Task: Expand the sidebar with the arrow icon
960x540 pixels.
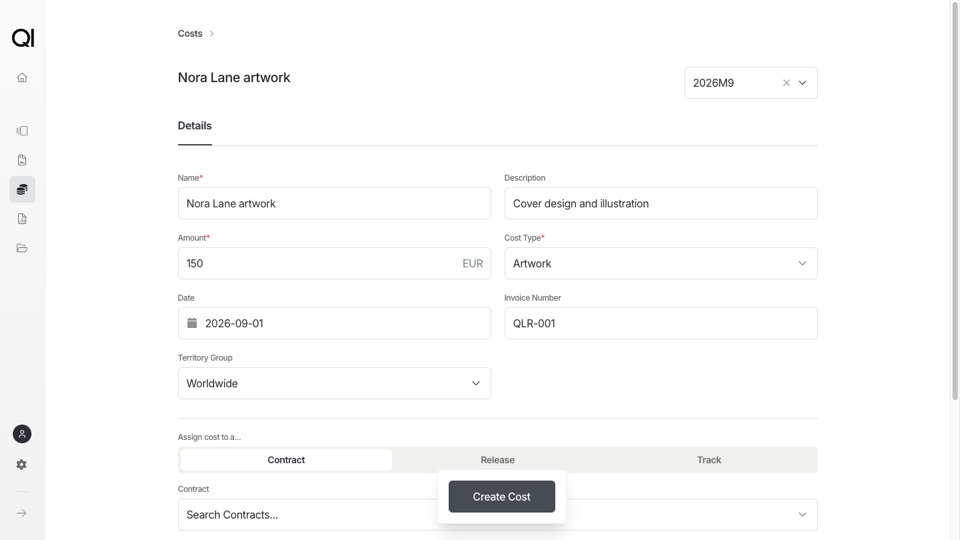Action: (22, 513)
